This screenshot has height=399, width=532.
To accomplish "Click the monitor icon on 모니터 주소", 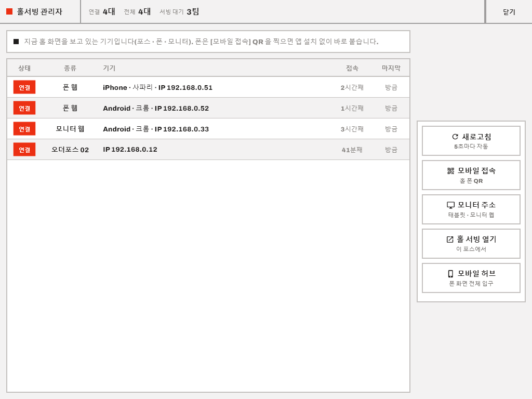I will (450, 205).
